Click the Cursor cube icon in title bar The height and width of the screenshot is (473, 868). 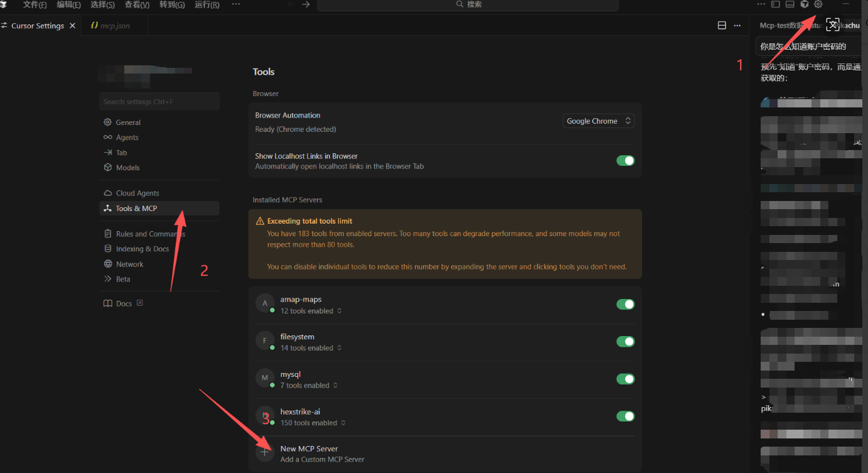pos(804,4)
